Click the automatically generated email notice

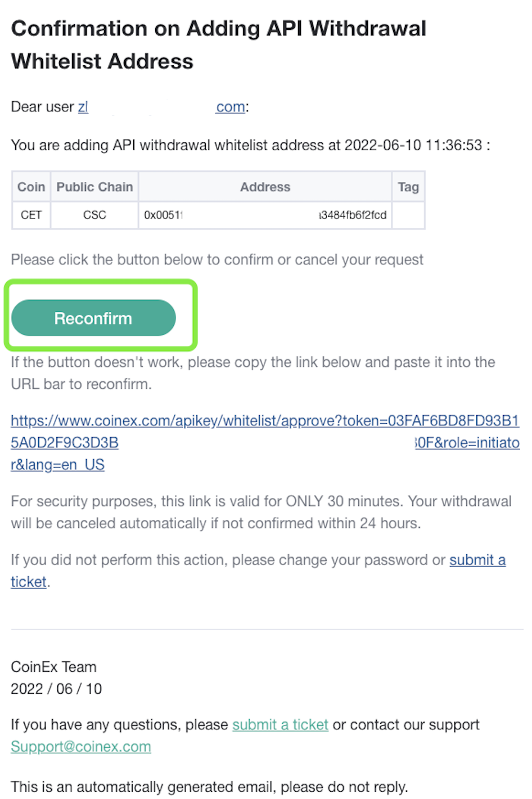[x=209, y=787]
